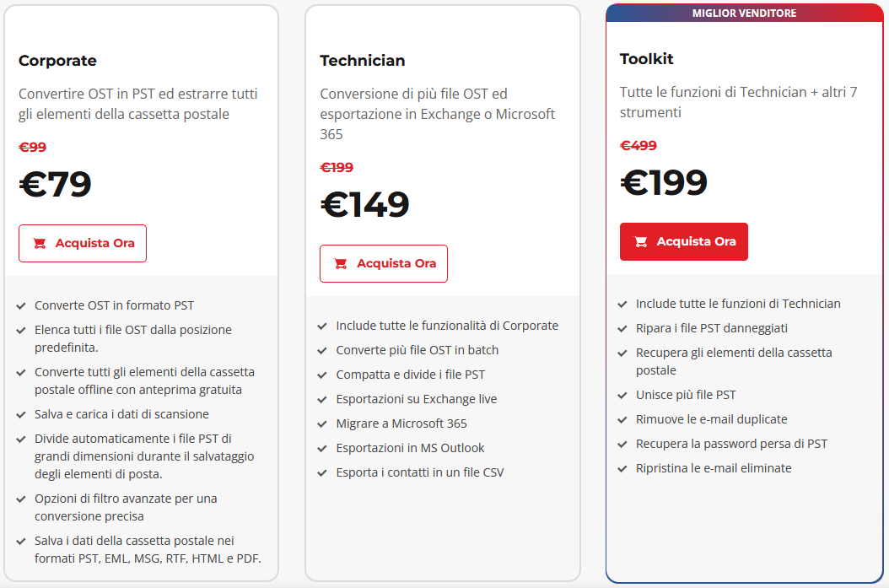Viewport: 889px width, 588px height.
Task: Click checkmark next to "Unisce più file PST"
Action: coord(622,395)
